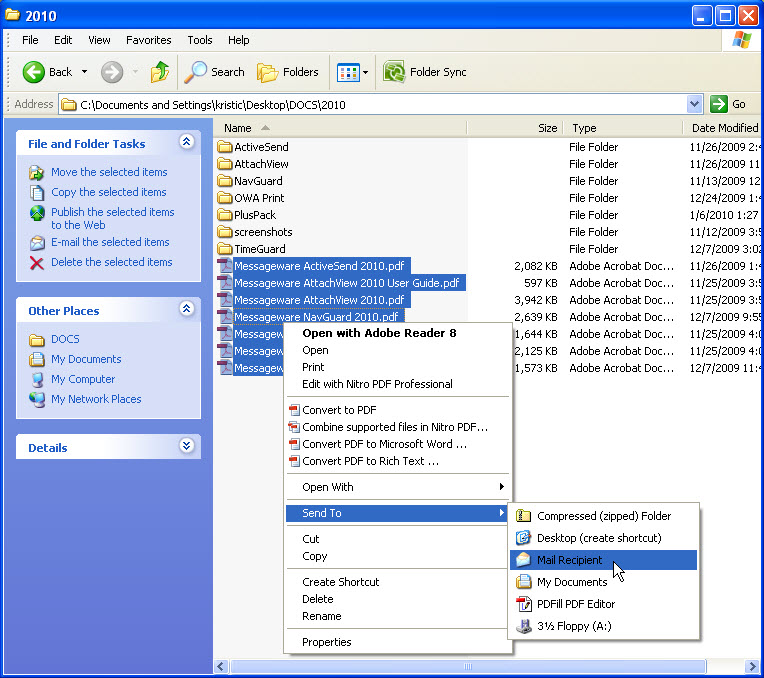764x678 pixels.
Task: Click Publish the selected items to the Web
Action: click(x=113, y=218)
